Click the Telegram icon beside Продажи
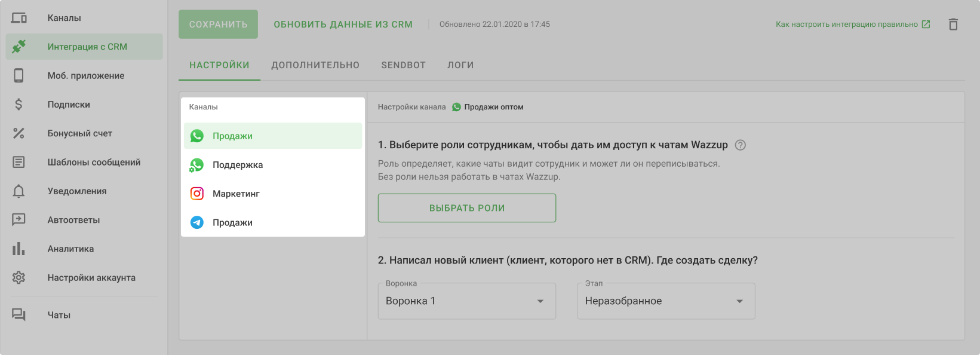 (197, 222)
